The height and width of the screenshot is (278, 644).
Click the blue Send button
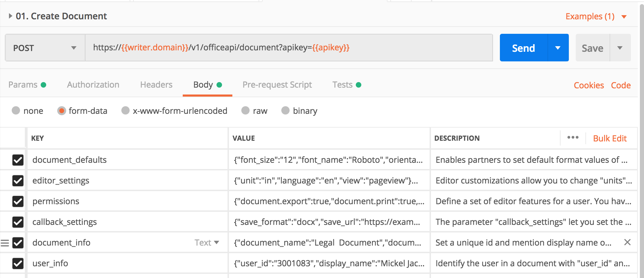tap(523, 48)
